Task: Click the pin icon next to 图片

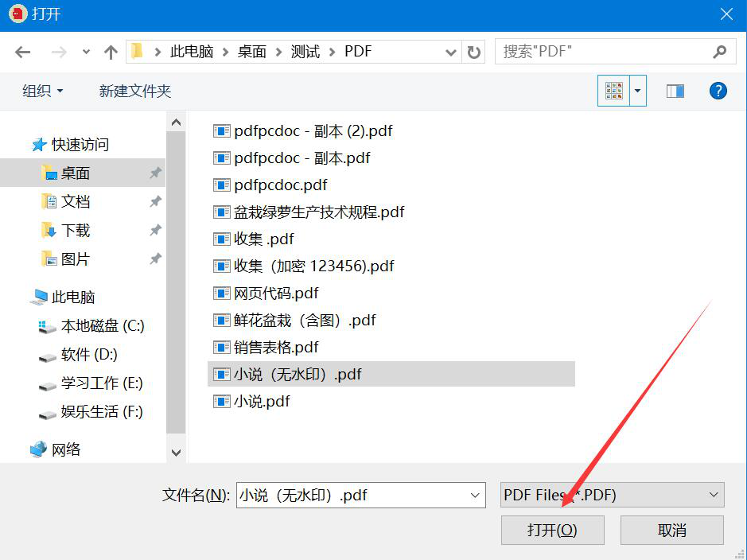Action: (x=155, y=259)
